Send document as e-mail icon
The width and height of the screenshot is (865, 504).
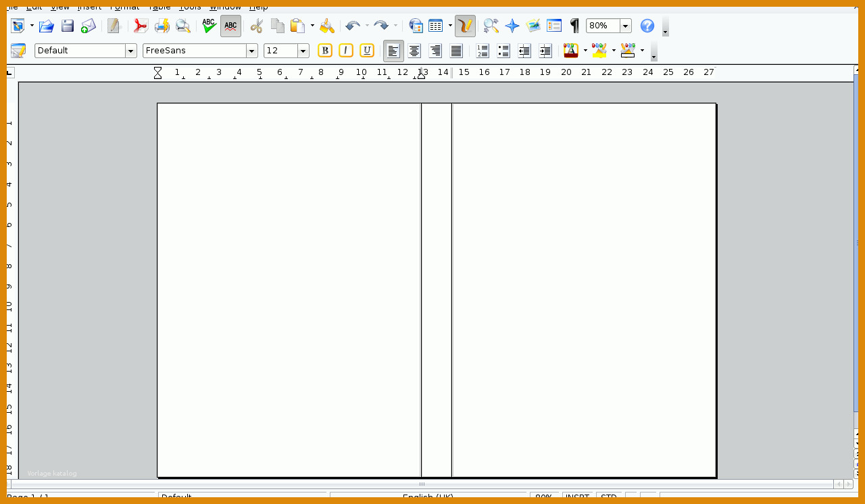tap(89, 26)
